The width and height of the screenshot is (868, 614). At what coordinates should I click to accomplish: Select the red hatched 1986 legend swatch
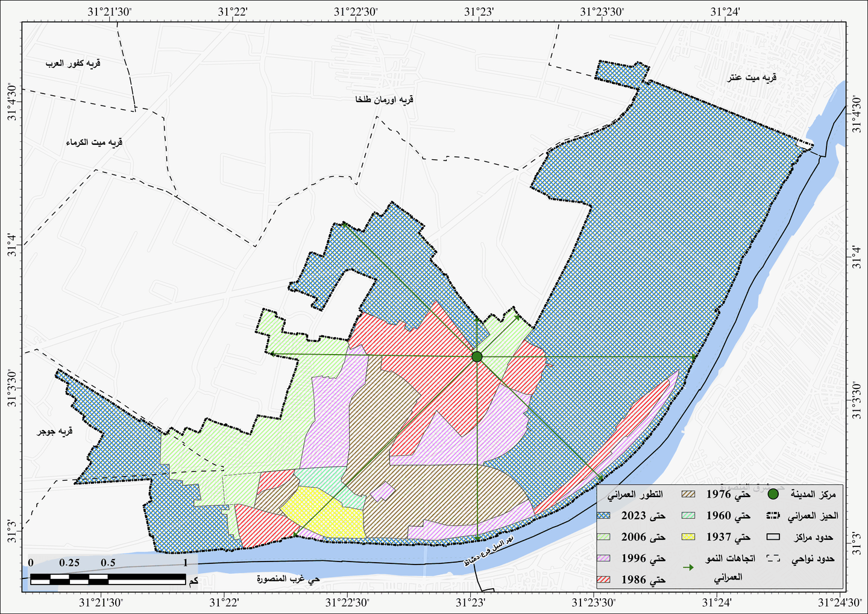(x=605, y=580)
